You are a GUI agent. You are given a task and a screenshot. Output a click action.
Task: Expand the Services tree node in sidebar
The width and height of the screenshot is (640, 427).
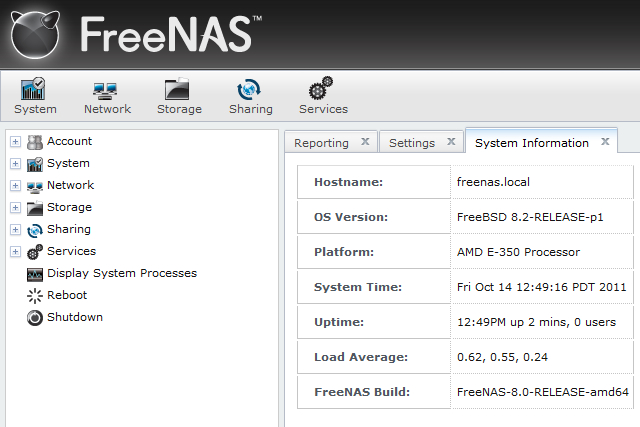click(15, 251)
